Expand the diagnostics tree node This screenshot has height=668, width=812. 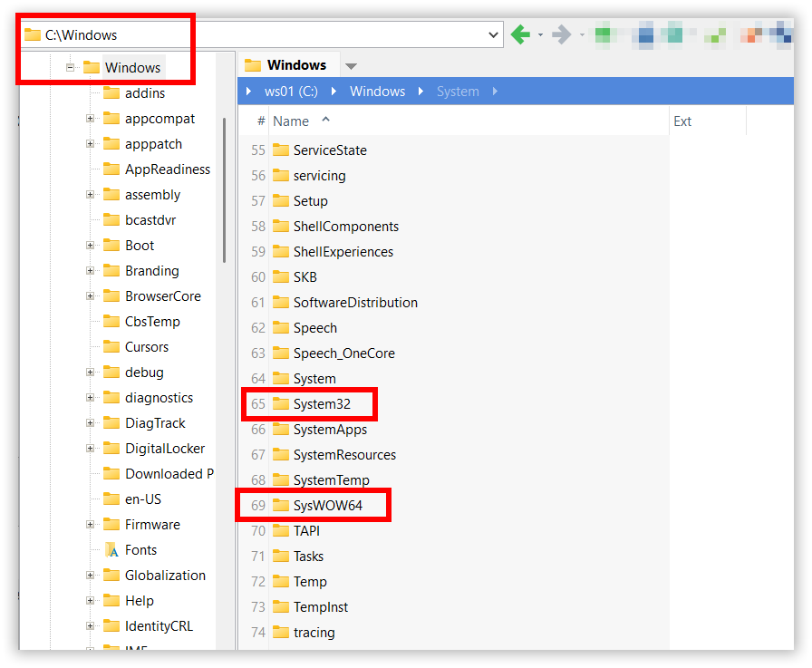[90, 398]
